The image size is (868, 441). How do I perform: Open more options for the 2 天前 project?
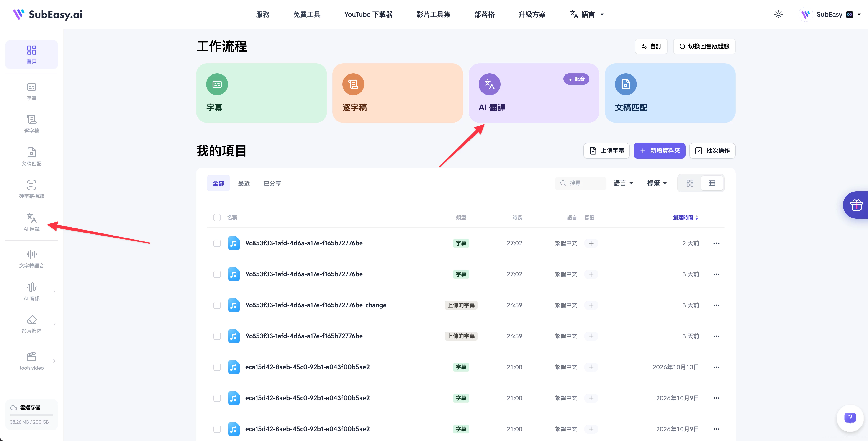coord(716,243)
